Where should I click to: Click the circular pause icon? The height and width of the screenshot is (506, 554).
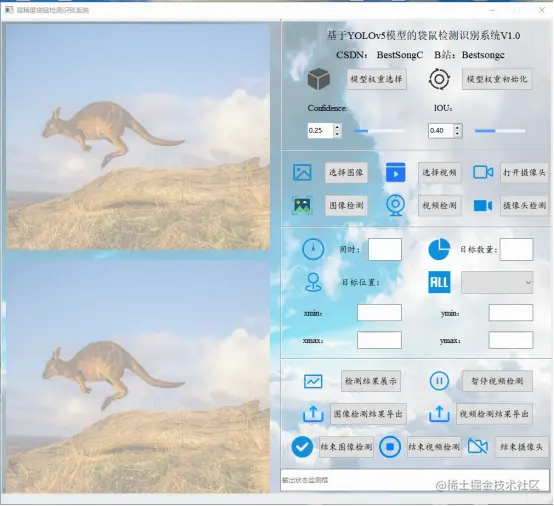(439, 381)
